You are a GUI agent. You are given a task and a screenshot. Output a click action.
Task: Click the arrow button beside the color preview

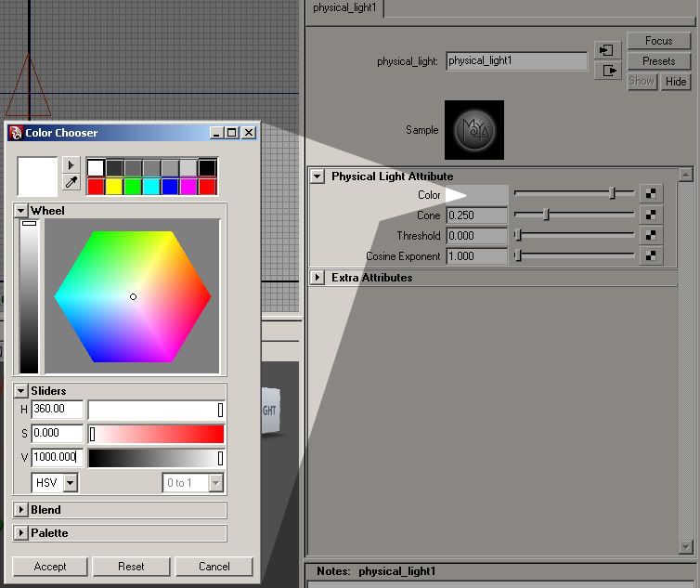pos(71,165)
